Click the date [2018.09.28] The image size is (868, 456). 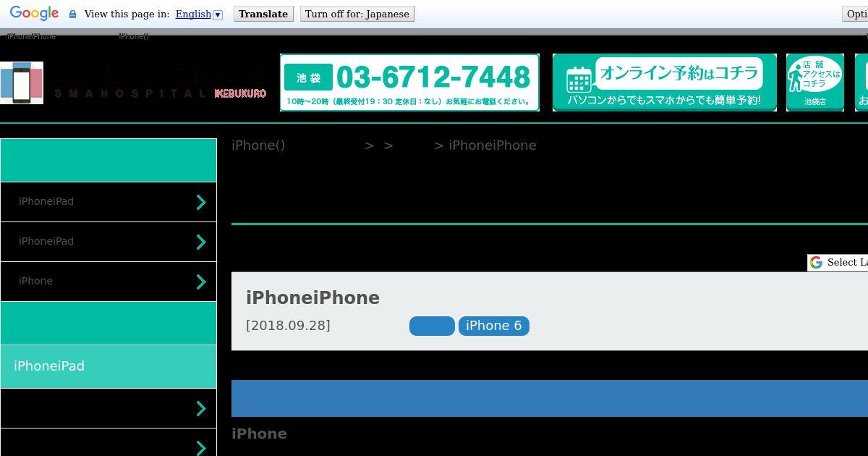(x=288, y=326)
